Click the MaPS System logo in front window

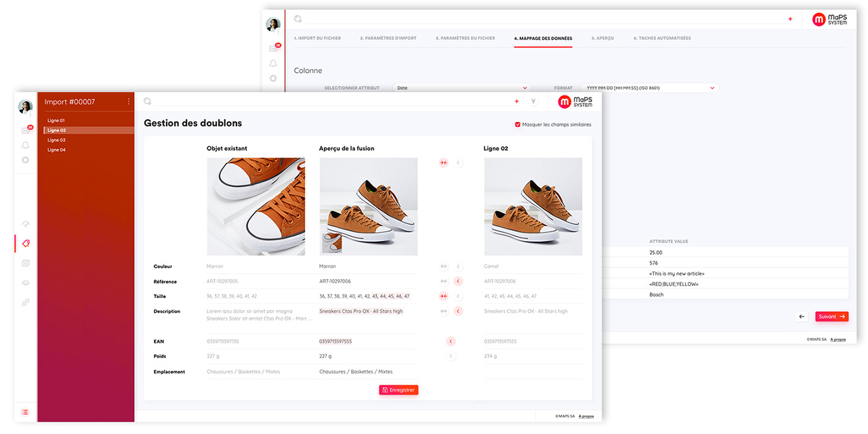(575, 102)
